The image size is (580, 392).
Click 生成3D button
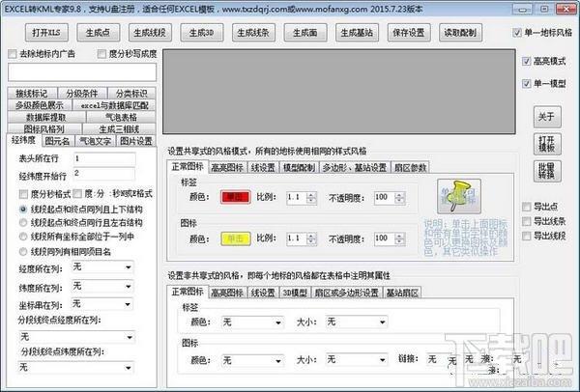point(202,33)
